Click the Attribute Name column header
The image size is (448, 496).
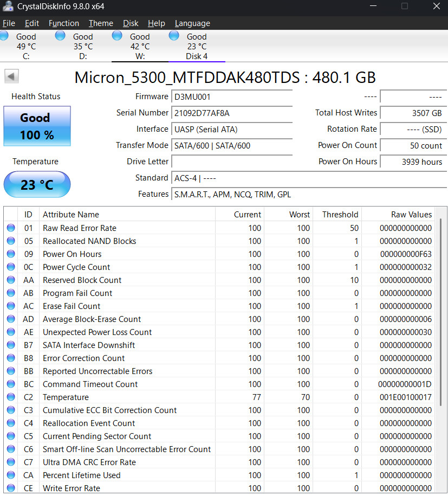[127, 215]
